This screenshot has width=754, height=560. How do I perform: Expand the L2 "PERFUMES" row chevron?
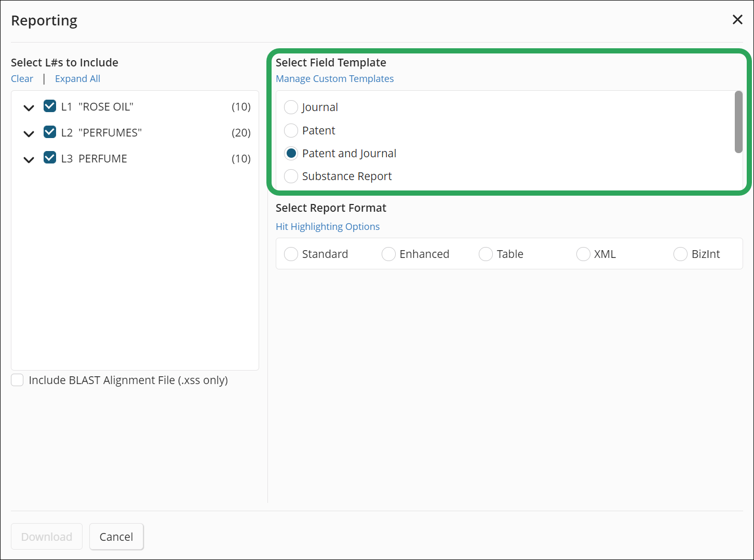(29, 133)
